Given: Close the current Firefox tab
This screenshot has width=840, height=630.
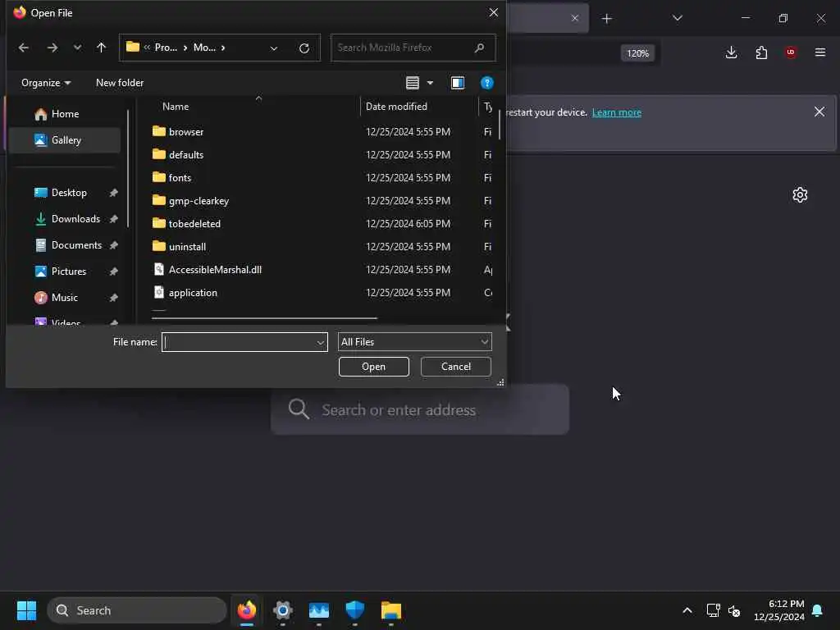Looking at the screenshot, I should point(575,18).
